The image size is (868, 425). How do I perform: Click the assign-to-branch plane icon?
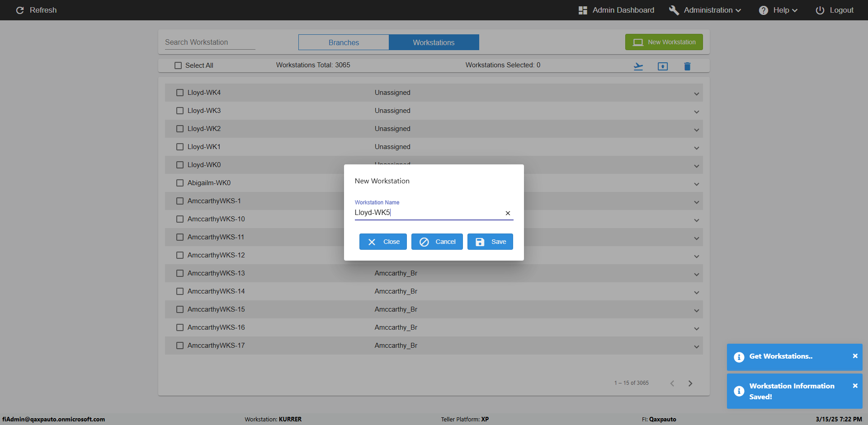(638, 66)
